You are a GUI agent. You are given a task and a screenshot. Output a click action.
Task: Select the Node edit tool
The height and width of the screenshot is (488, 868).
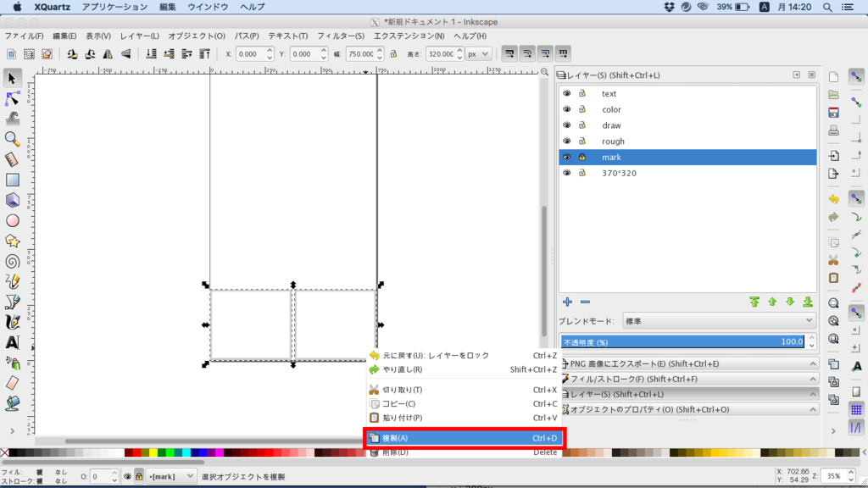[12, 98]
